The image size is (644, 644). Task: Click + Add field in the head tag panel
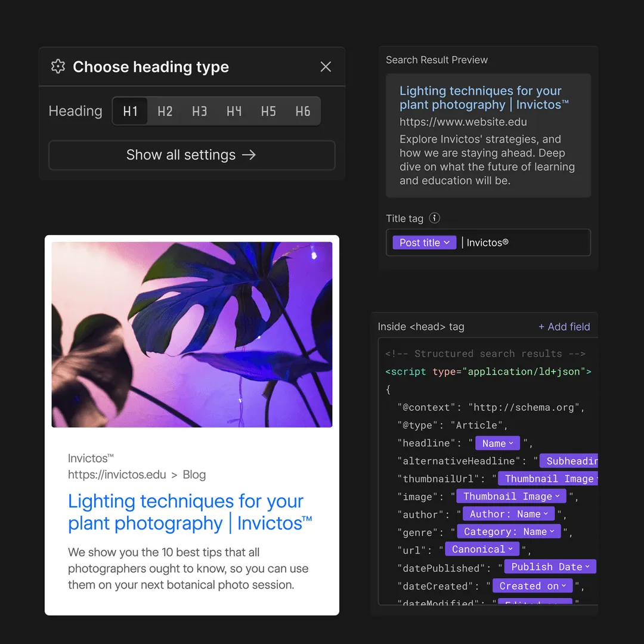(x=564, y=327)
